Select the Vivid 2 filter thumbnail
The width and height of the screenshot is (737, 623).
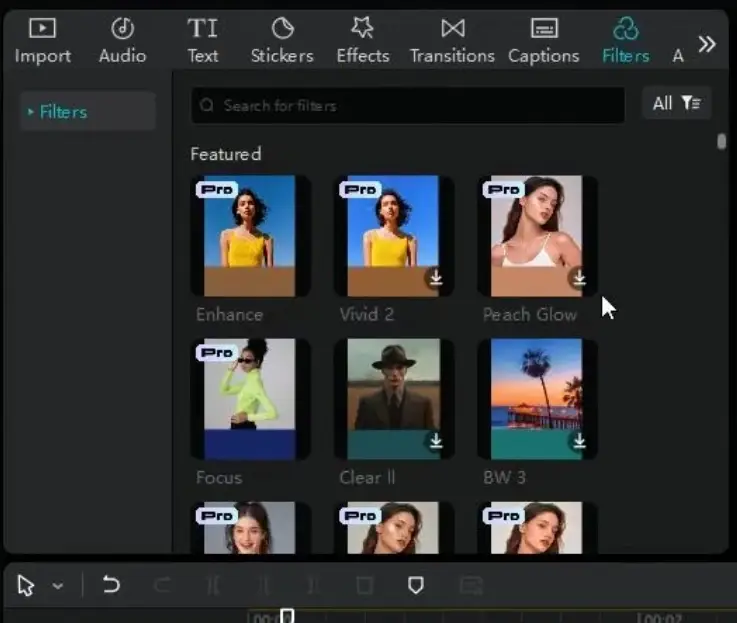pyautogui.click(x=393, y=236)
